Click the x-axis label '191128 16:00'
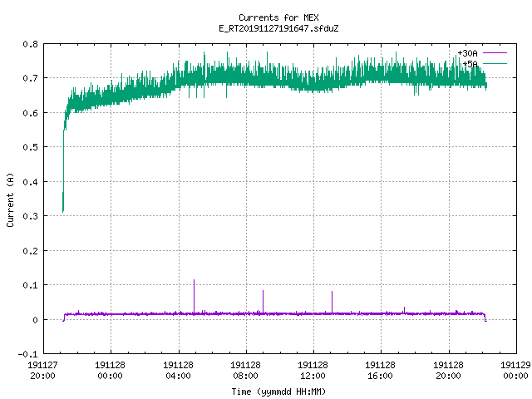 pyautogui.click(x=380, y=371)
